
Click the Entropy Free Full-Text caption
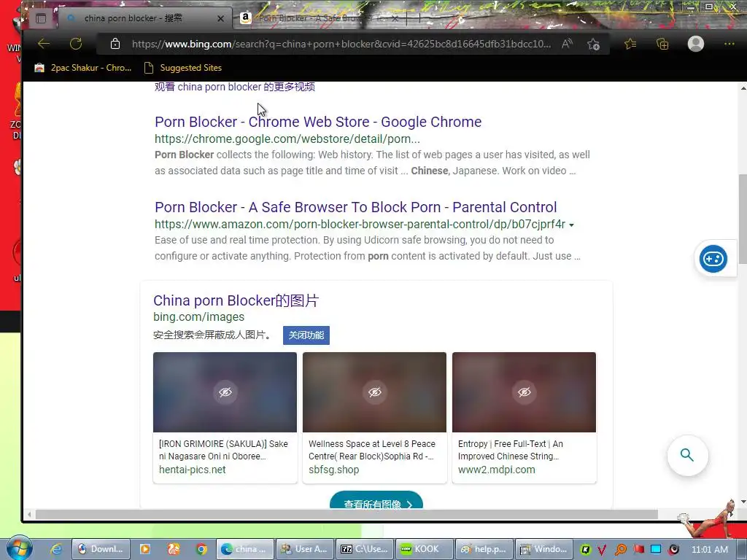tap(510, 450)
